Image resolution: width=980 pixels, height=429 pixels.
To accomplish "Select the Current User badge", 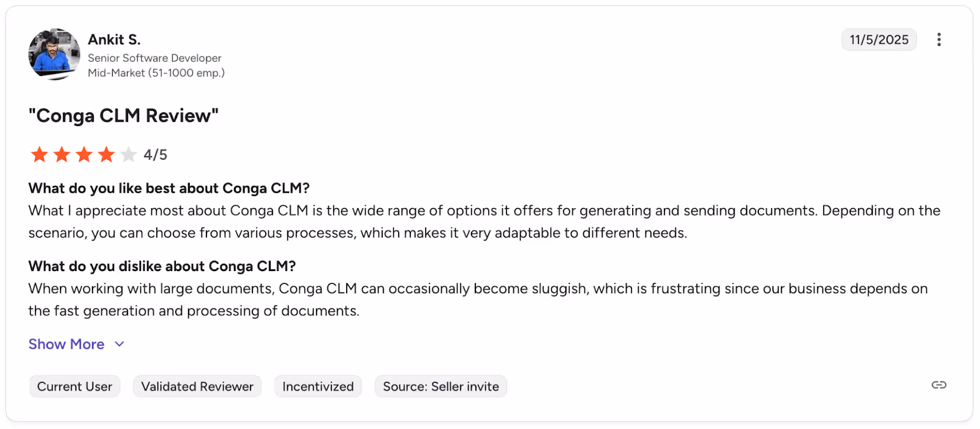I will (x=74, y=386).
